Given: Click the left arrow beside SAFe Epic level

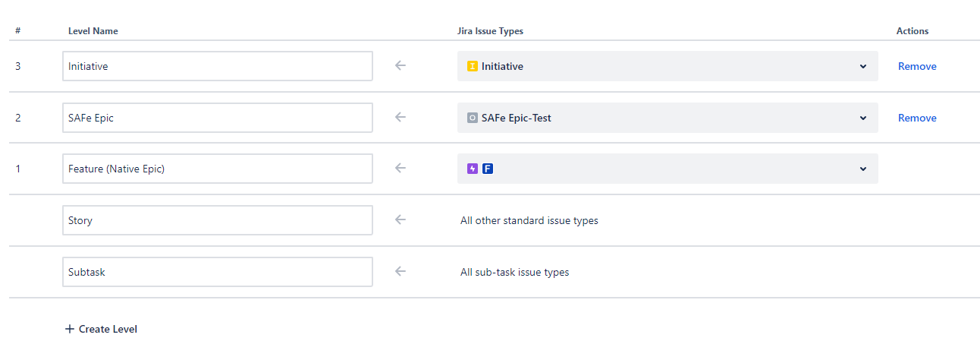Looking at the screenshot, I should coord(400,118).
